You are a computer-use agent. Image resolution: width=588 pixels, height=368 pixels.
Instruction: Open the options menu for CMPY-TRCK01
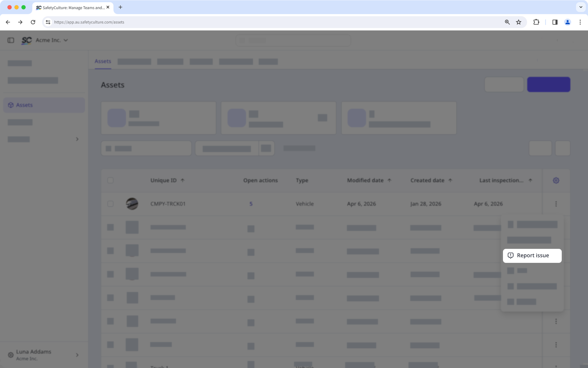tap(556, 204)
